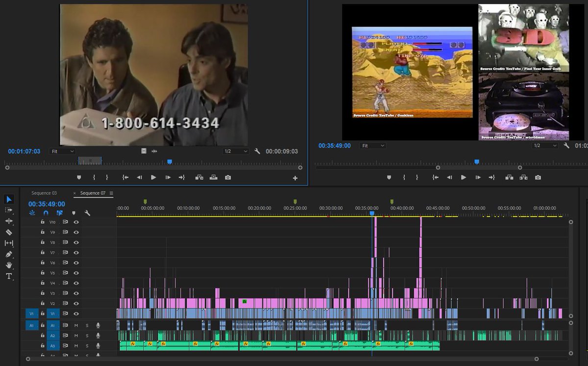The width and height of the screenshot is (588, 366).
Task: Click green marker near 00:25:00:00
Action: point(295,202)
